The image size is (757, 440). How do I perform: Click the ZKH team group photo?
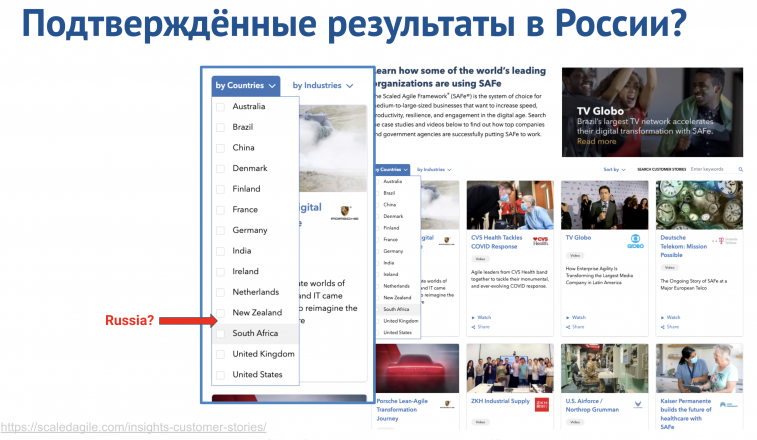point(510,368)
